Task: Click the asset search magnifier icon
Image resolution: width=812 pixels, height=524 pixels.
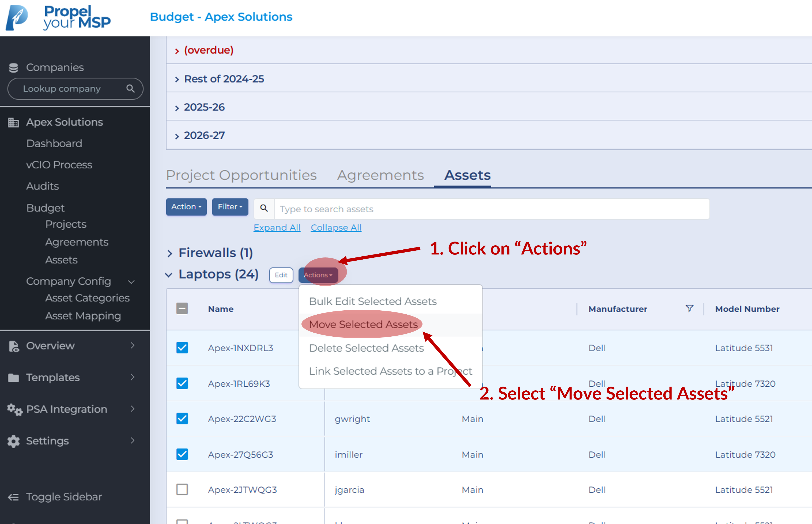Action: (x=264, y=208)
